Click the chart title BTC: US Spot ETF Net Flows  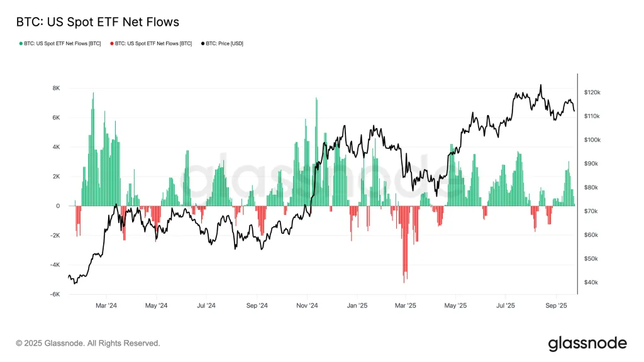click(x=97, y=22)
